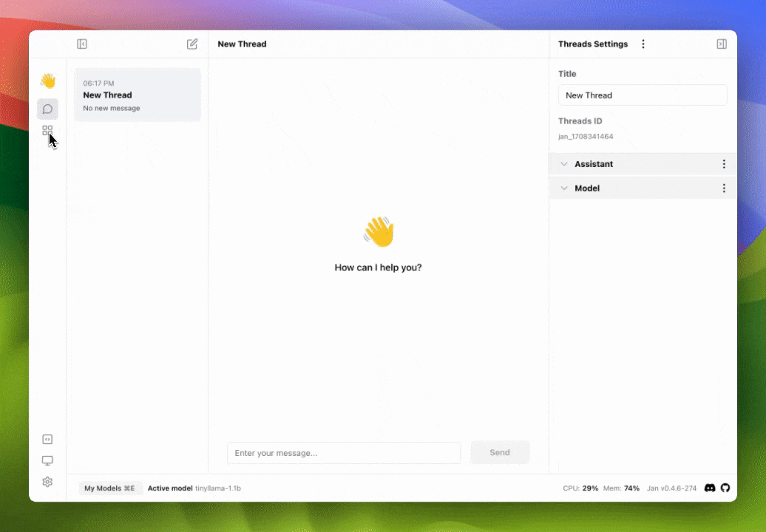Open the Model section three-dot menu
The width and height of the screenshot is (766, 532).
click(x=724, y=188)
